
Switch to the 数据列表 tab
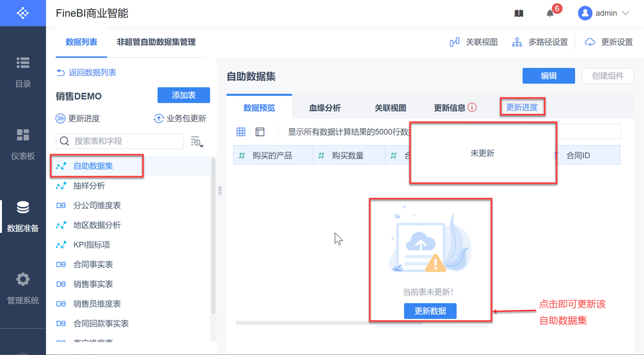click(81, 42)
